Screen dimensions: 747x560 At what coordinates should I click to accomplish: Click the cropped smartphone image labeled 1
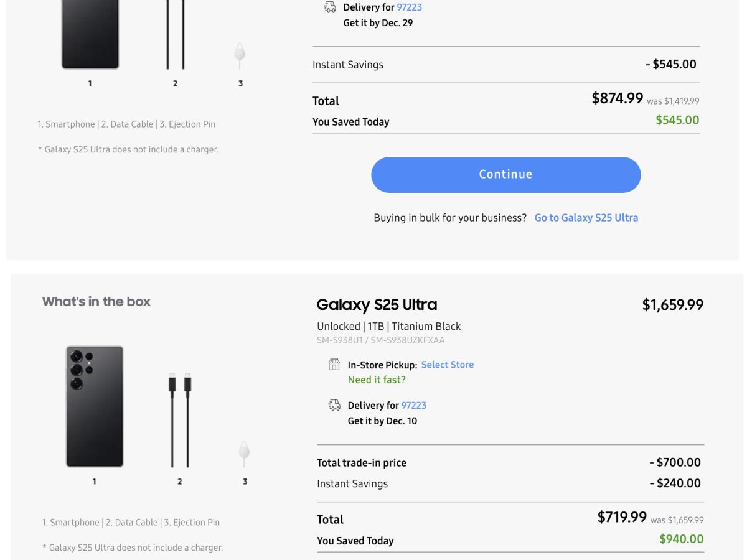coord(90,34)
